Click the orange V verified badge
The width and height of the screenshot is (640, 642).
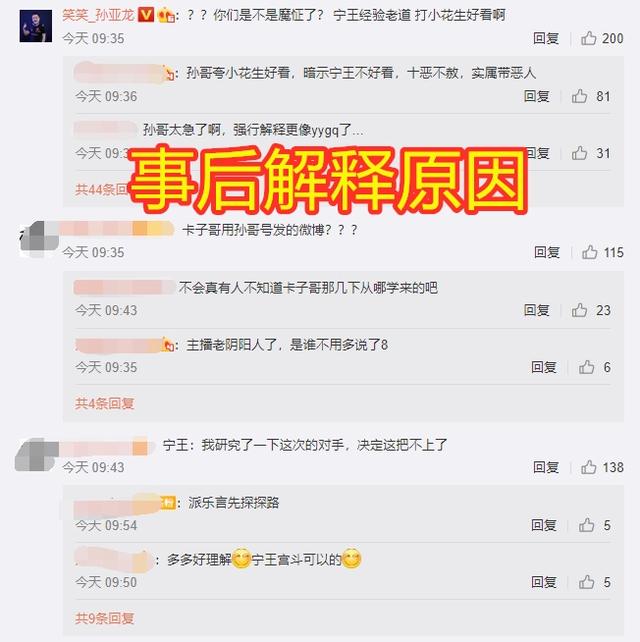[146, 15]
